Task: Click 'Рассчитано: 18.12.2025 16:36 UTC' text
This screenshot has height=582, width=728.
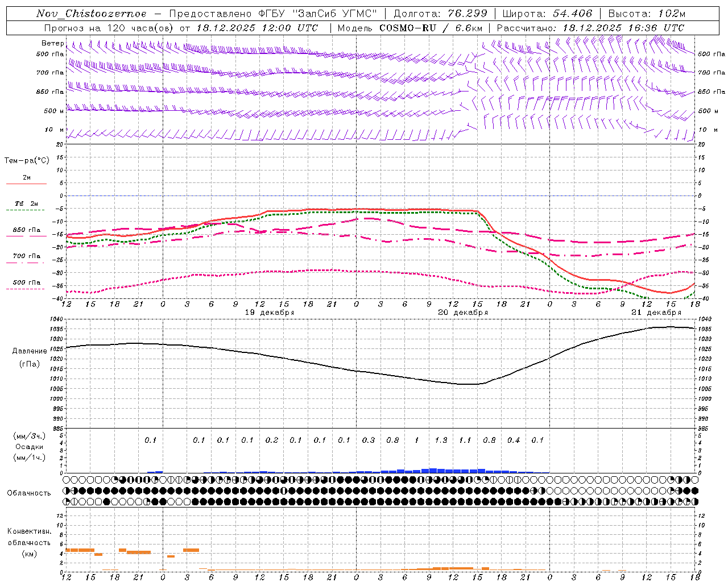Action: [x=590, y=28]
